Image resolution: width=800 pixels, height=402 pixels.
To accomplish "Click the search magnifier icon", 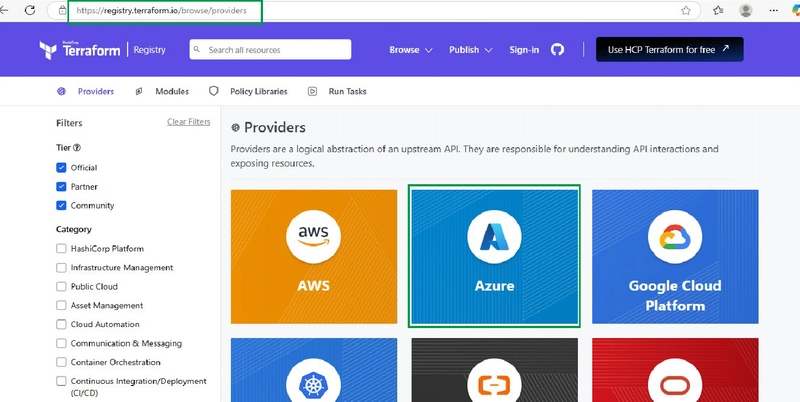I will (x=197, y=49).
